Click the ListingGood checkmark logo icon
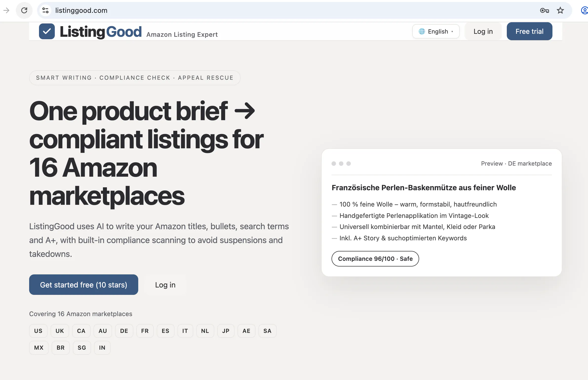 click(47, 31)
